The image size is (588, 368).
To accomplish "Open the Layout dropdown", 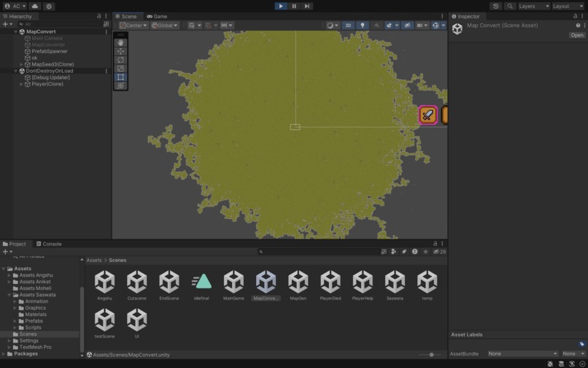I will click(x=568, y=6).
